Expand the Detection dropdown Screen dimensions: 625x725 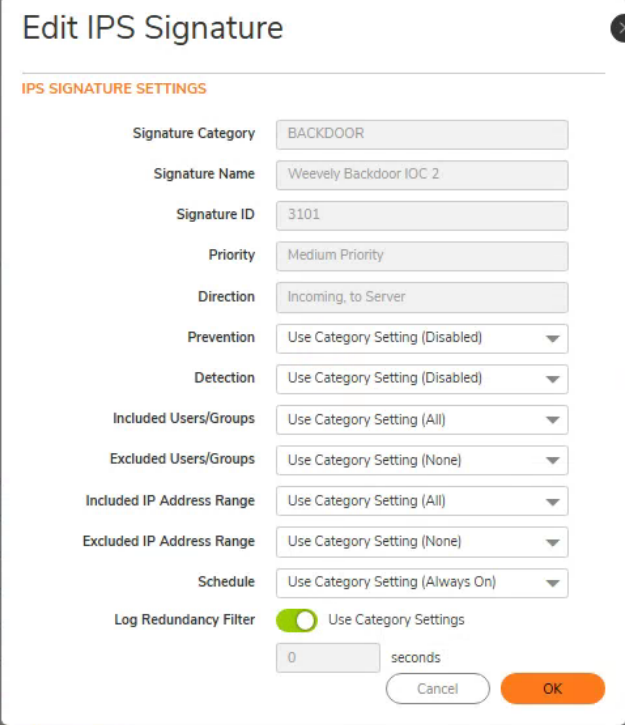[421, 379]
